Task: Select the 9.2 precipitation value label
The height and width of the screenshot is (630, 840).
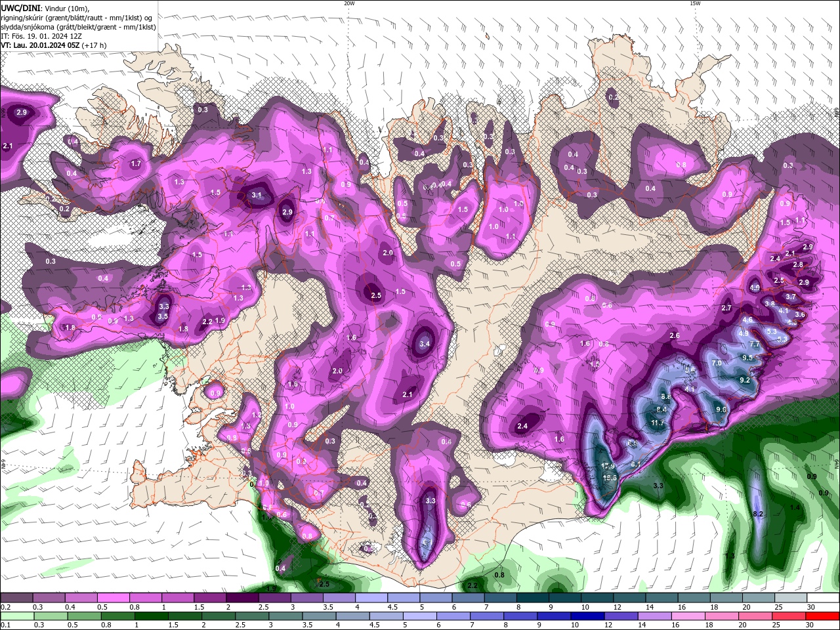Action: [745, 380]
